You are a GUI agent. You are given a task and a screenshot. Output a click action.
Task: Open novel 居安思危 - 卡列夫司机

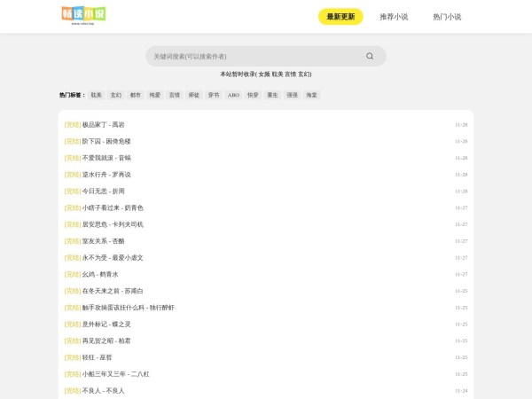(112, 224)
